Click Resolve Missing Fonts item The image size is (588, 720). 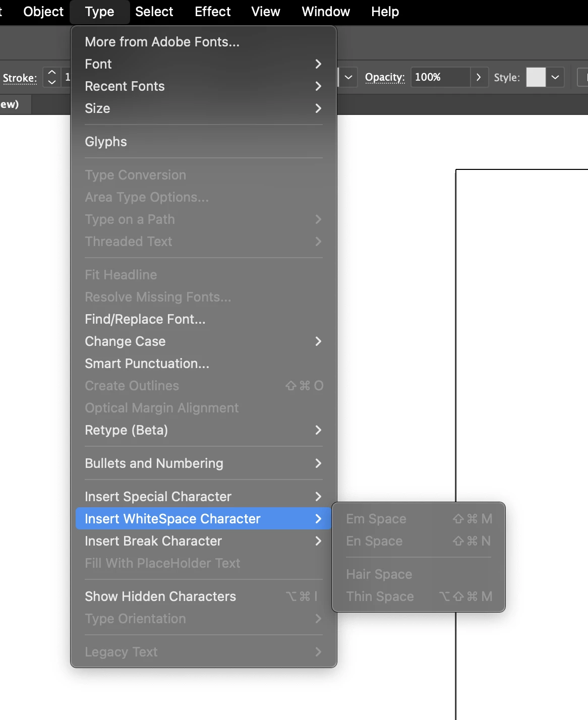pos(203,297)
